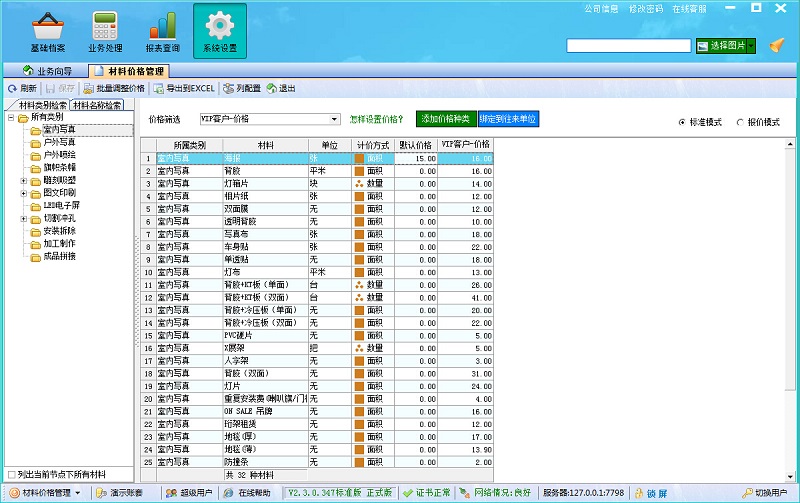Select the 报价模式 radio button
The image size is (800, 503).
coord(740,121)
